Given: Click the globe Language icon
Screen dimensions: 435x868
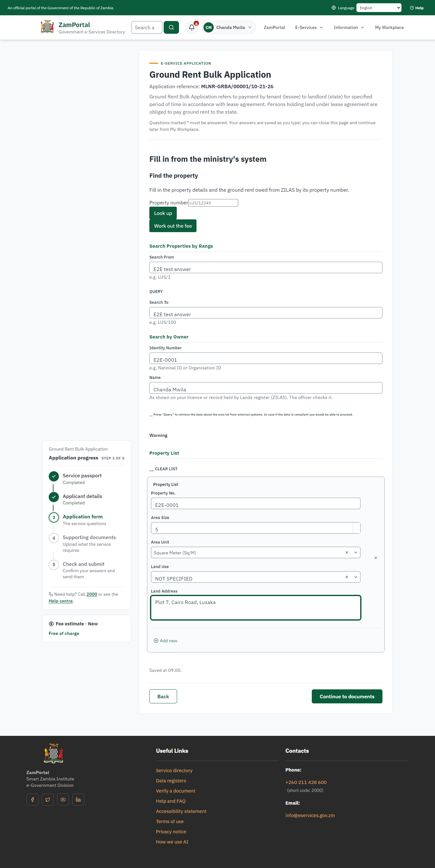Looking at the screenshot, I should click(x=334, y=8).
